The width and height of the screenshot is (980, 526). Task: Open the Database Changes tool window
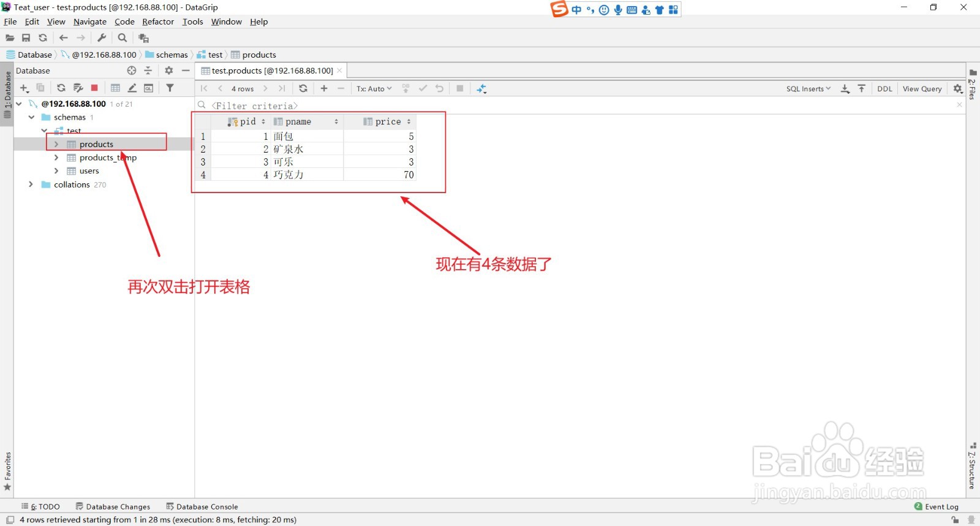(x=113, y=506)
